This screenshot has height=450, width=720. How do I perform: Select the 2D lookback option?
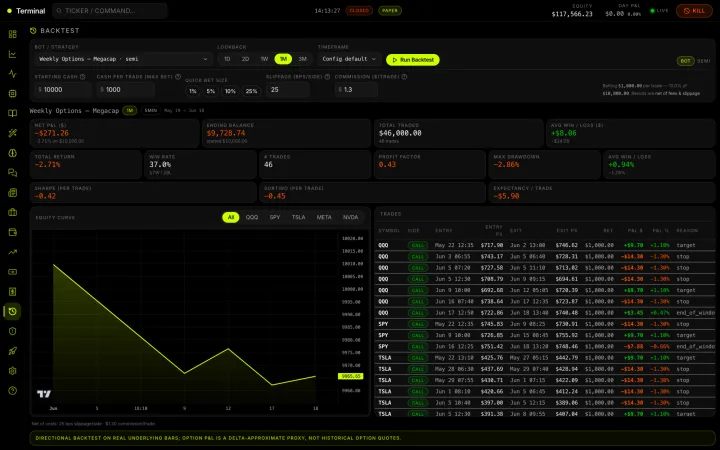pos(245,59)
